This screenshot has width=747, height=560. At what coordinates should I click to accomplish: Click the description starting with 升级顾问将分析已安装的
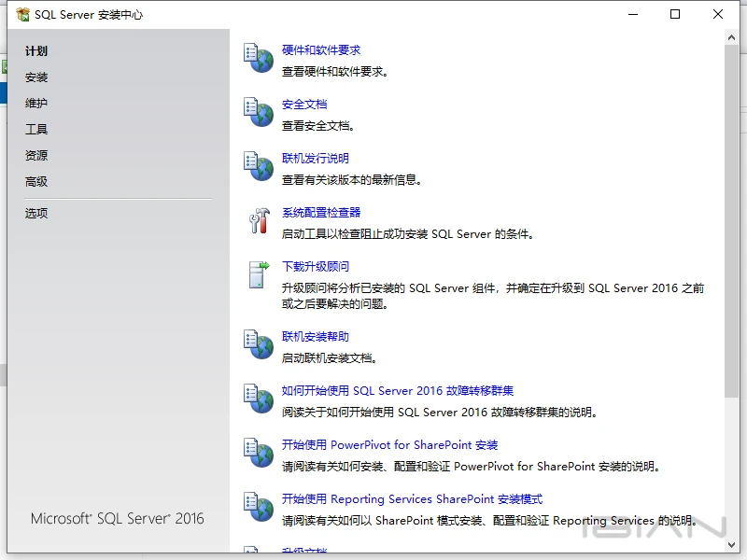click(x=493, y=296)
